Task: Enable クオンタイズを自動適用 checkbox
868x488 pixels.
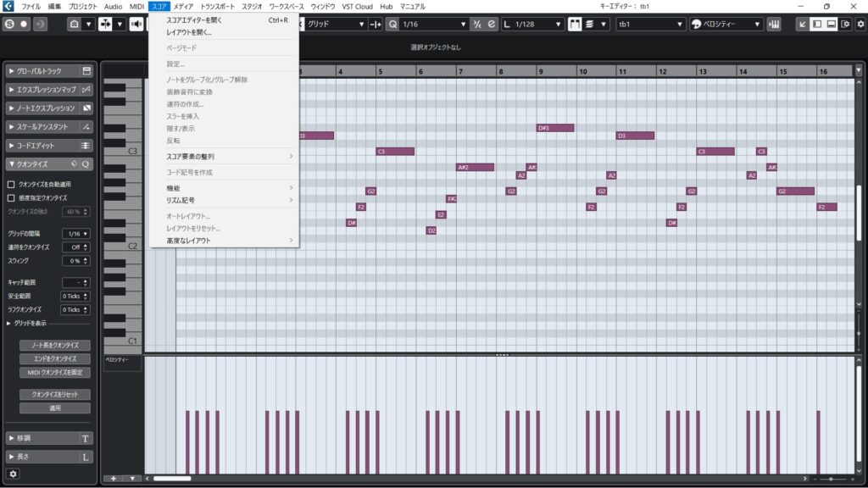Action: (11, 184)
